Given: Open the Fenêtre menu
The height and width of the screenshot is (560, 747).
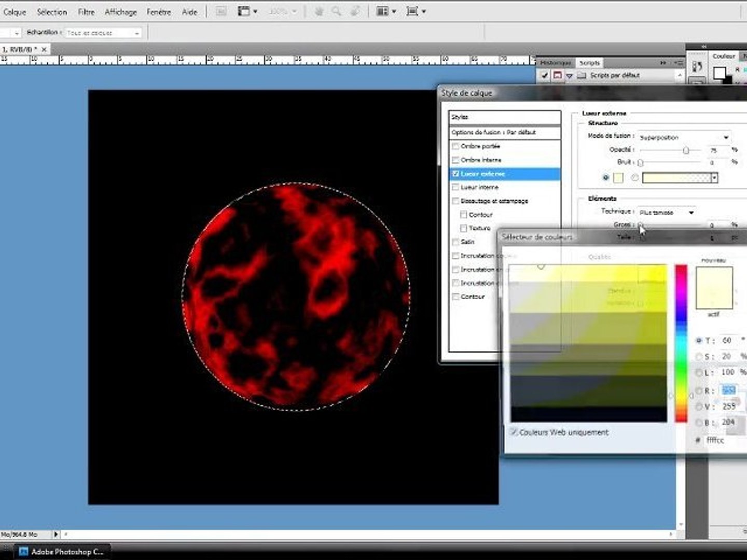Looking at the screenshot, I should pos(159,11).
